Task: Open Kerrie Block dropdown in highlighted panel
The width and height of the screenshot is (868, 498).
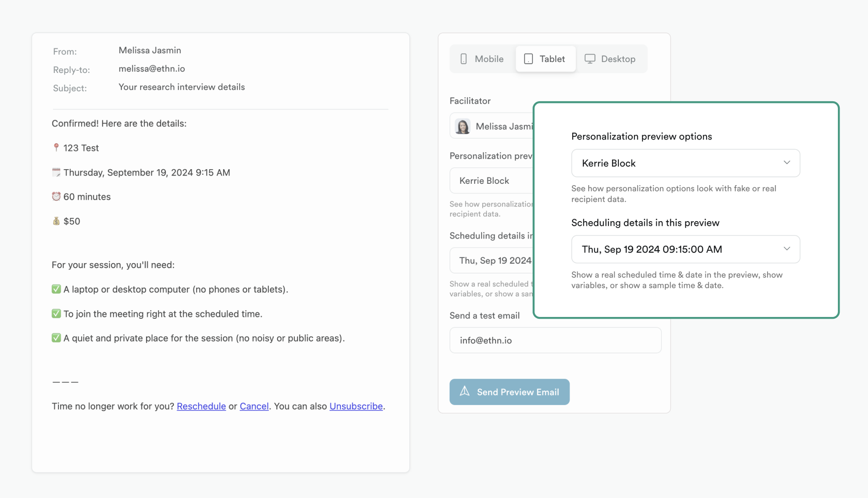Action: click(685, 163)
